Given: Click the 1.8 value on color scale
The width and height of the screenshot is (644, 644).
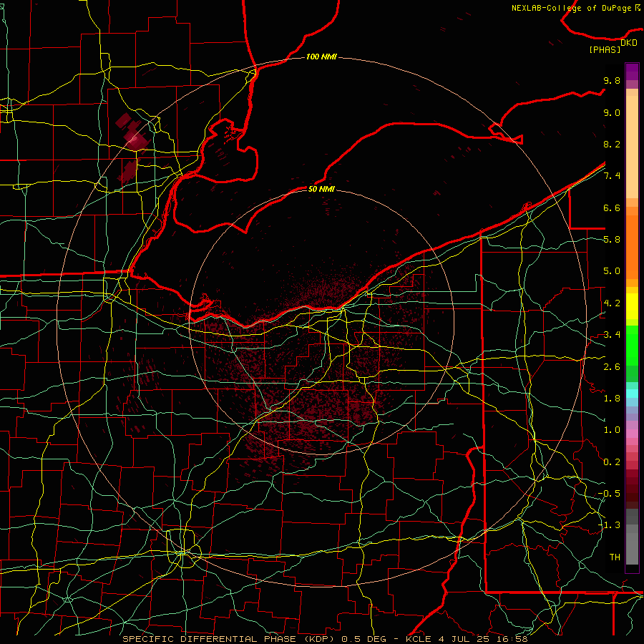Looking at the screenshot, I should [x=612, y=399].
